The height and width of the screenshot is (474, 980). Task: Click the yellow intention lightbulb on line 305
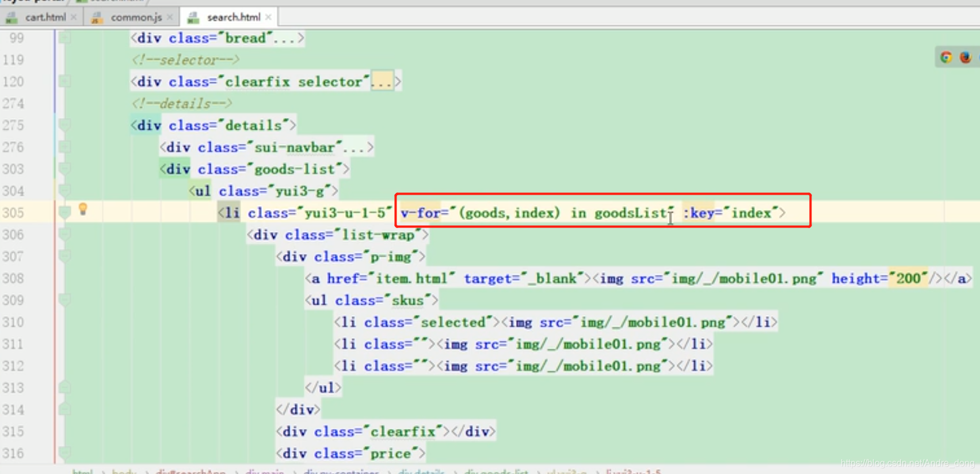click(x=83, y=209)
